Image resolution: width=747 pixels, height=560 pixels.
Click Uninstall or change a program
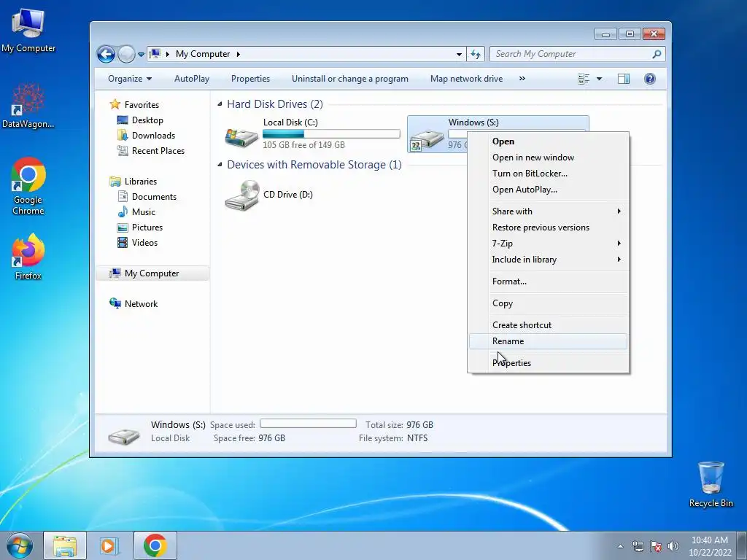349,79
